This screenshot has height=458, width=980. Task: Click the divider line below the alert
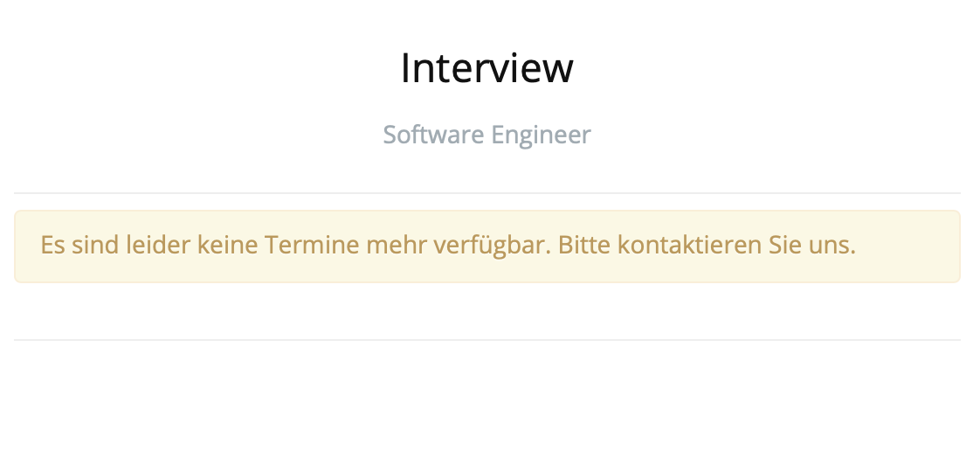click(487, 340)
